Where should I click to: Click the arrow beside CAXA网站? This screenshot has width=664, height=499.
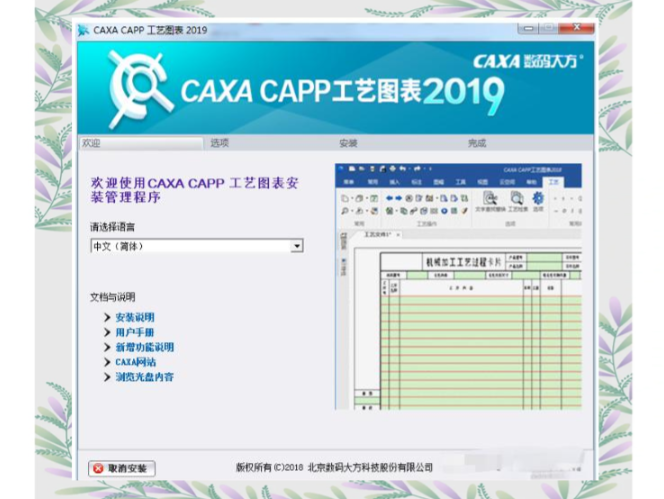click(x=107, y=362)
